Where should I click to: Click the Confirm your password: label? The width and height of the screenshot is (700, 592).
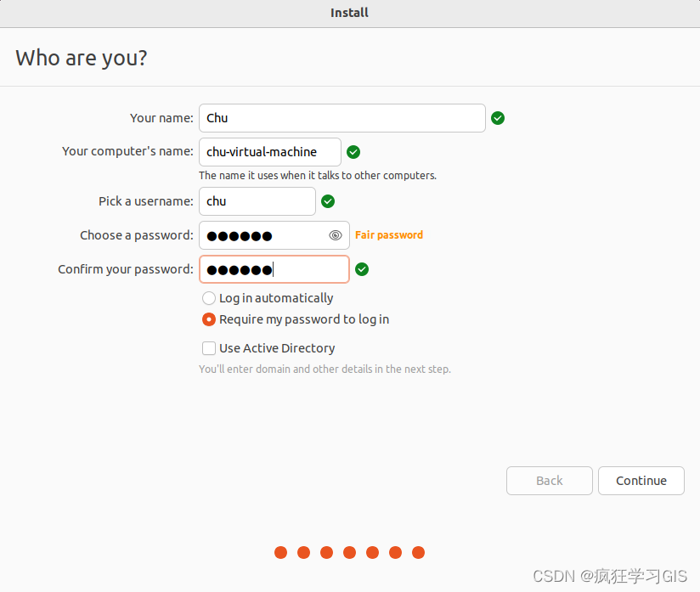[126, 269]
